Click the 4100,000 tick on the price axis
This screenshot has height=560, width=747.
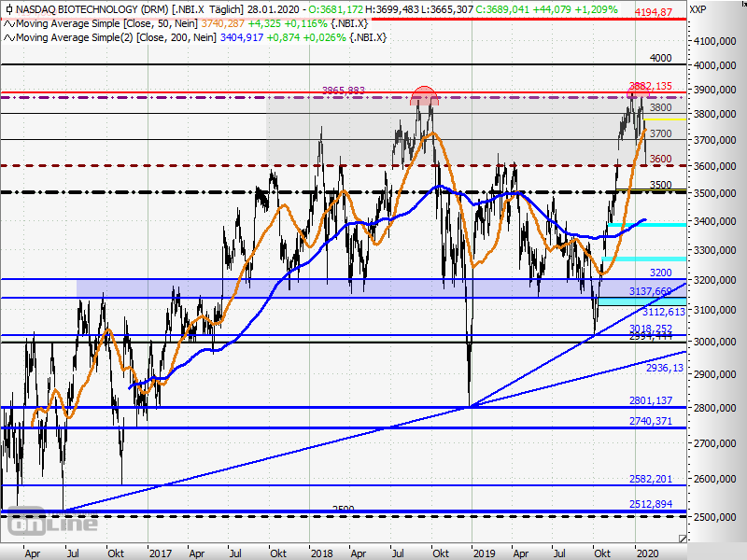715,41
